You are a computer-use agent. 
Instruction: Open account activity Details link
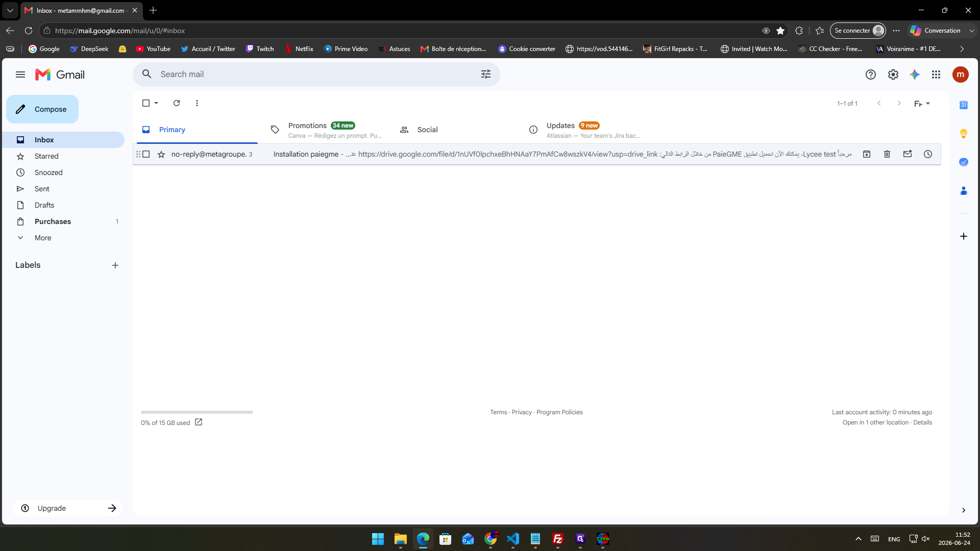pyautogui.click(x=922, y=422)
